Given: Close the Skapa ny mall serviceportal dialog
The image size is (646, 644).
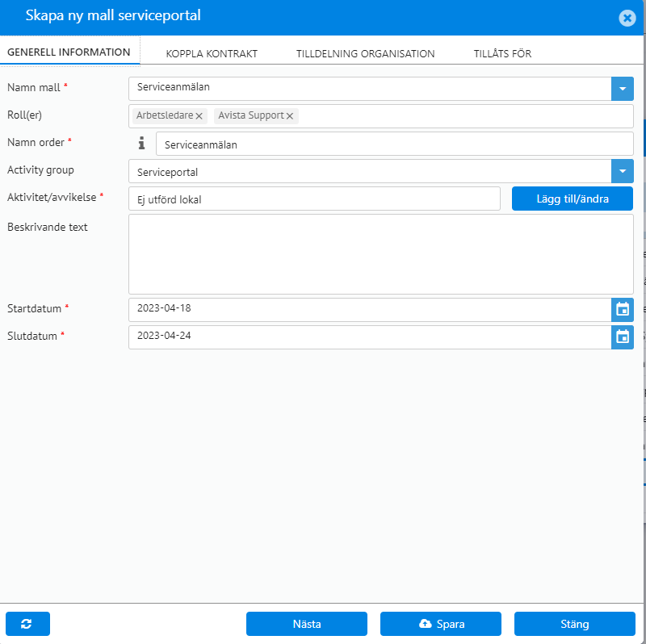Looking at the screenshot, I should 627,18.
